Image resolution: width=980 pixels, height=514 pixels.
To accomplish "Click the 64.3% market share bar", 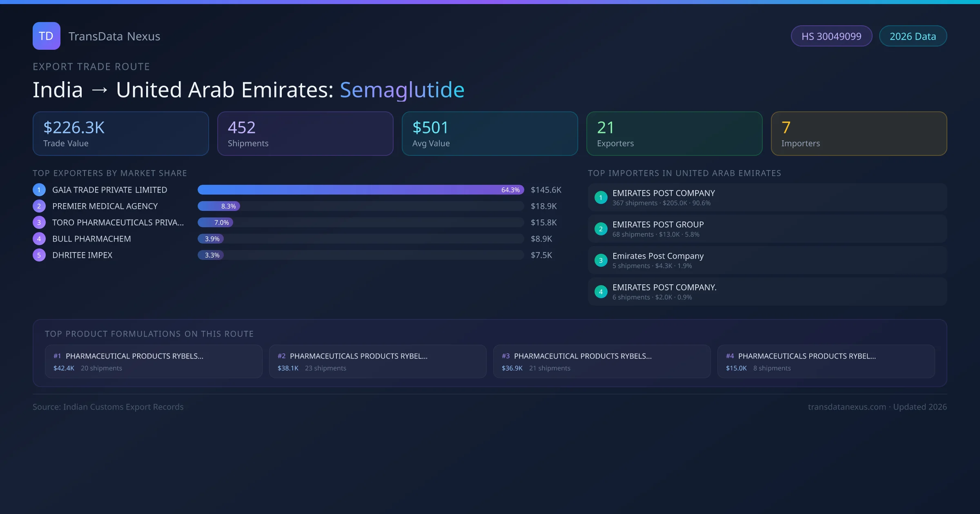I will click(360, 190).
